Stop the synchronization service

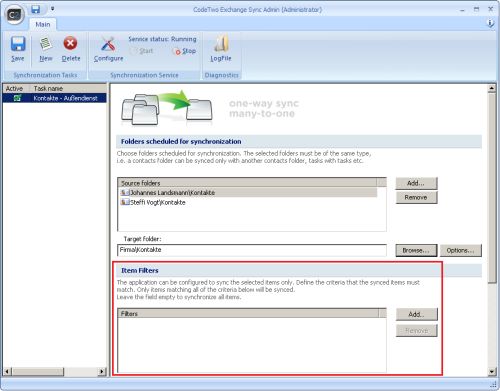[x=184, y=51]
